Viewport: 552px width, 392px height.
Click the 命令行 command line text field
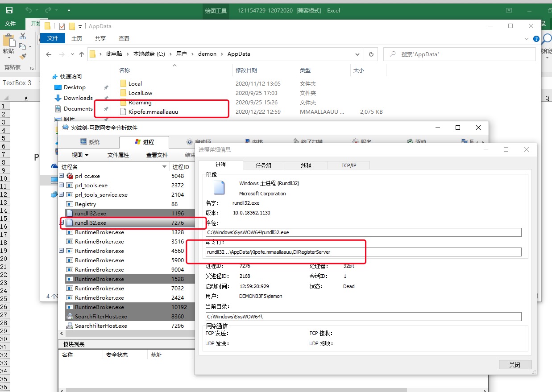point(364,252)
